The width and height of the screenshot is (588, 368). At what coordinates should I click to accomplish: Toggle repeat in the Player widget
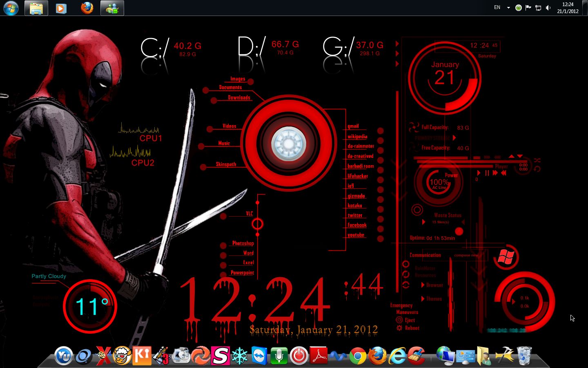click(x=537, y=168)
